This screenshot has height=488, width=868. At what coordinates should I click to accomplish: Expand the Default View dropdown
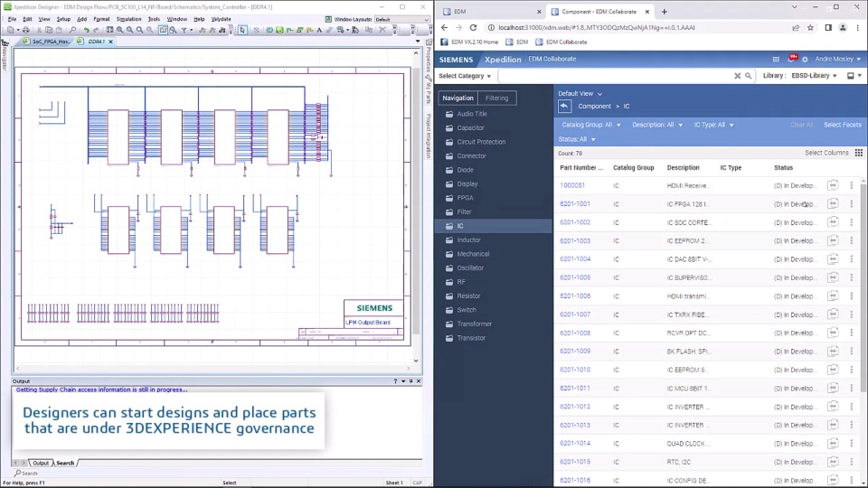pos(580,93)
